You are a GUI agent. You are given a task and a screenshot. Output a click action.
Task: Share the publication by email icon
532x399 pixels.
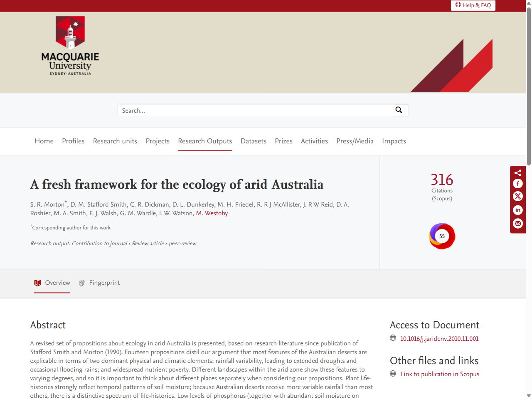click(517, 224)
